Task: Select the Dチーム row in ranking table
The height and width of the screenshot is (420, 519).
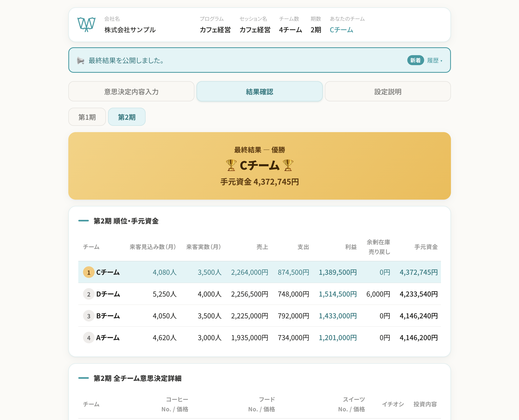Action: pyautogui.click(x=260, y=294)
